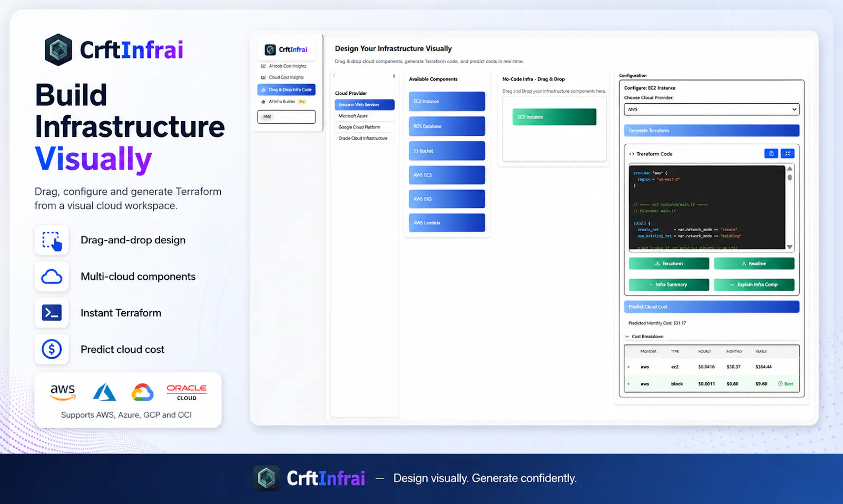Click the Generate Terraform button
The image size is (843, 504).
tap(711, 131)
